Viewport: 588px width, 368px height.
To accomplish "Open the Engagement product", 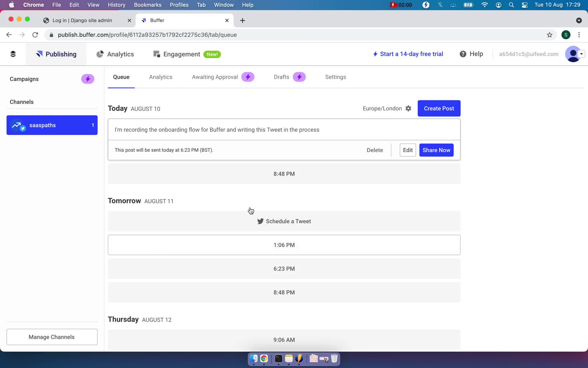I will point(181,54).
